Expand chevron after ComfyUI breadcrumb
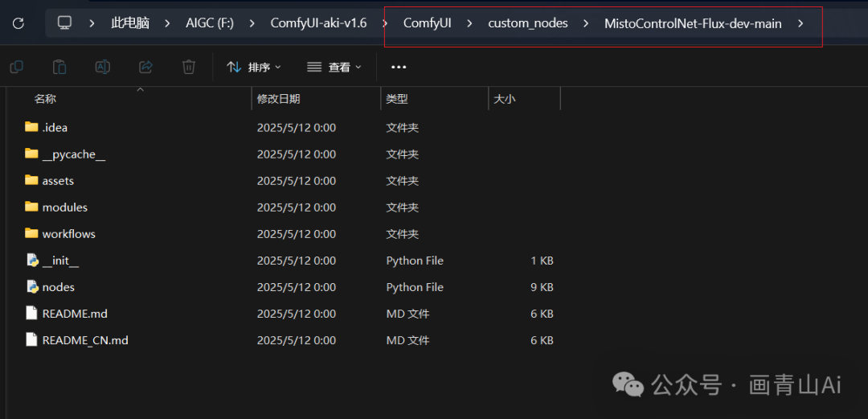Screen dimensions: 868x419 pos(470,23)
